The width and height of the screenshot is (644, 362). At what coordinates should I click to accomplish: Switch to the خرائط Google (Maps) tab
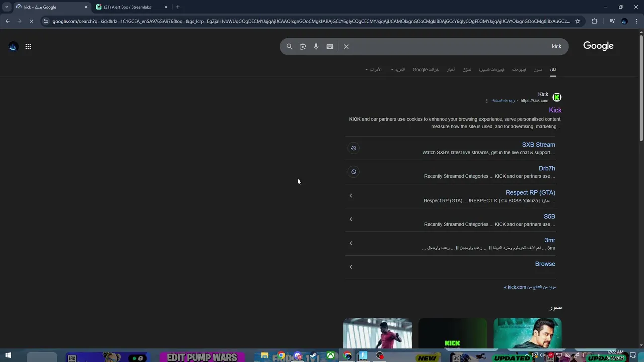coord(426,69)
